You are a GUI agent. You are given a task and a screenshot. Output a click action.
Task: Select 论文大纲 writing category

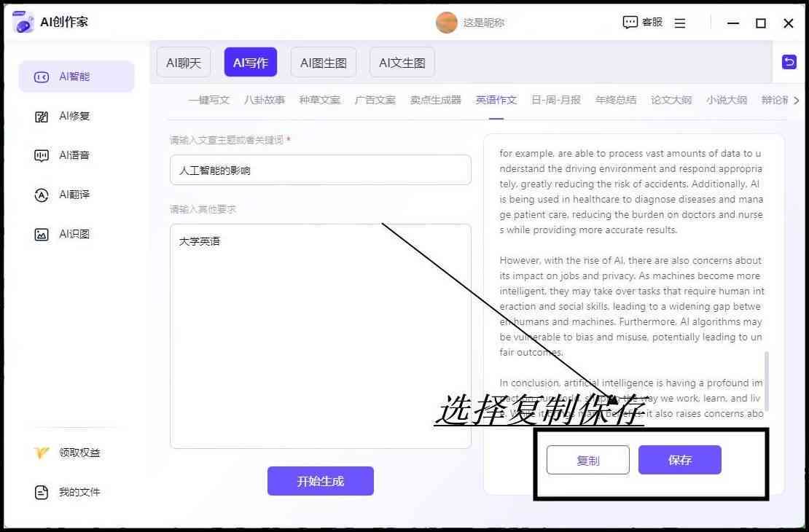(671, 100)
